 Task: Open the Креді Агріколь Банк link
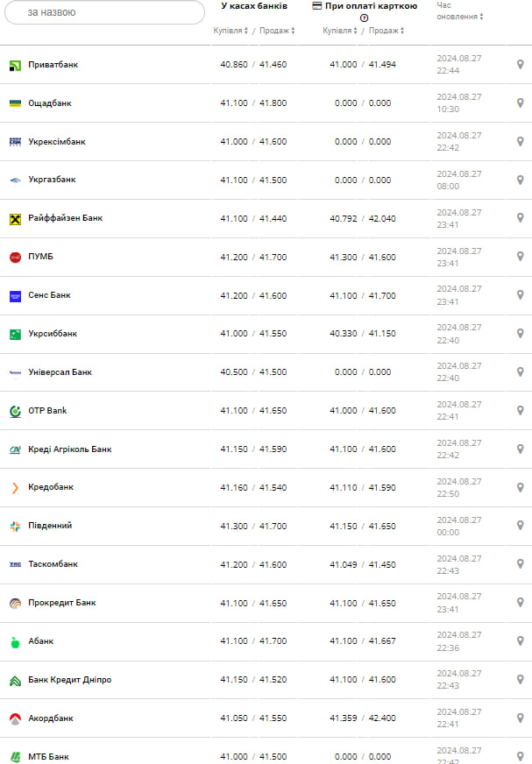tap(69, 449)
